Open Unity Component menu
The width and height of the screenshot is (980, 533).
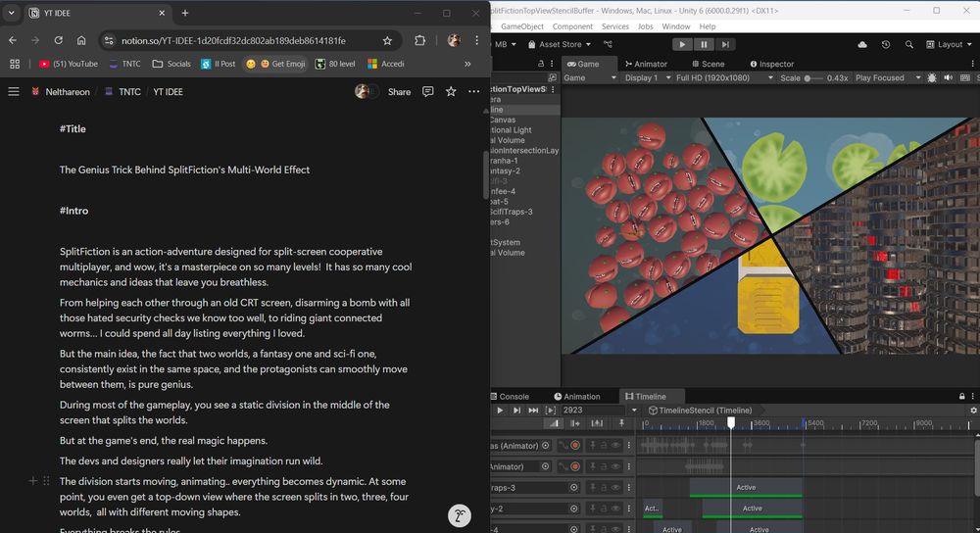(x=572, y=26)
